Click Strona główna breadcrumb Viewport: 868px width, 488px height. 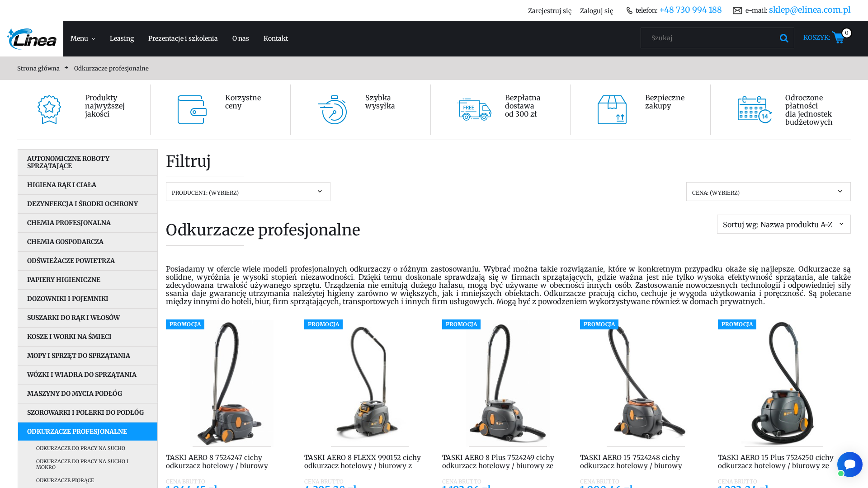tap(38, 68)
